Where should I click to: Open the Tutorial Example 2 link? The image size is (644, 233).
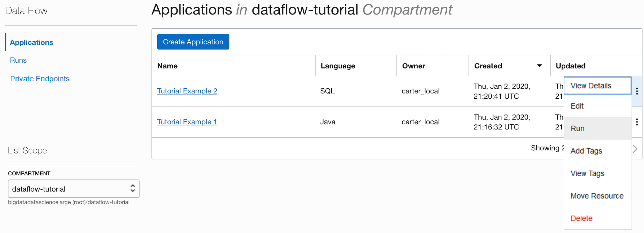[187, 91]
